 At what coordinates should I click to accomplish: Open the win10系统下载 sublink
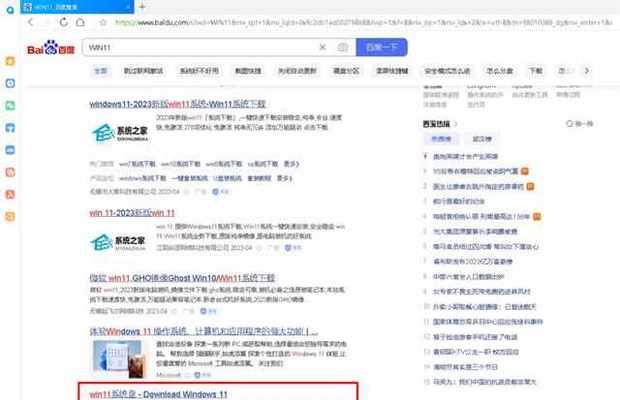181,164
